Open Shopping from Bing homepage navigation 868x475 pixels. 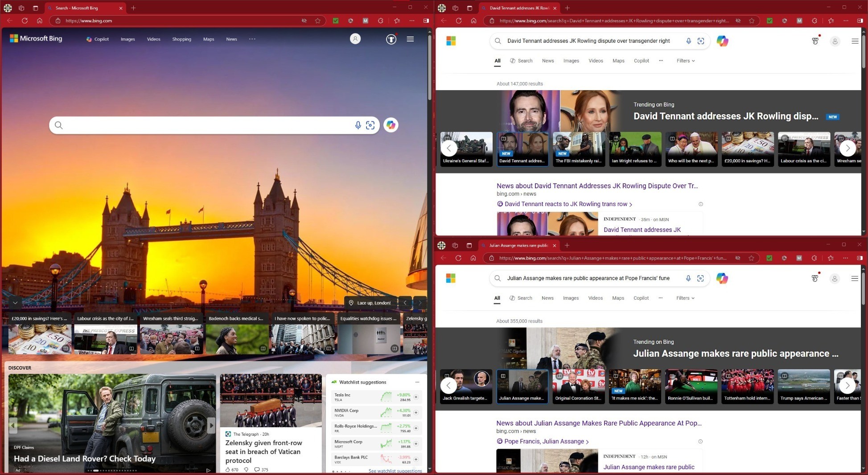(181, 39)
